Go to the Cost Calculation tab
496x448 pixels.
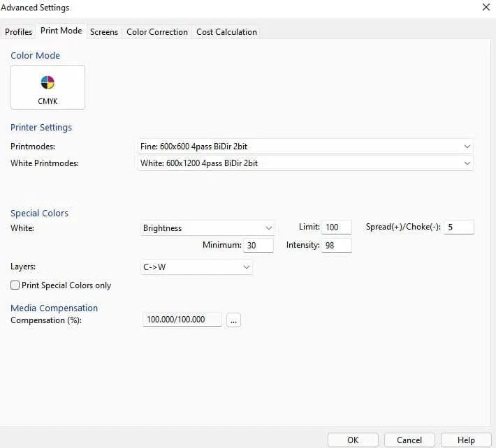pyautogui.click(x=226, y=31)
